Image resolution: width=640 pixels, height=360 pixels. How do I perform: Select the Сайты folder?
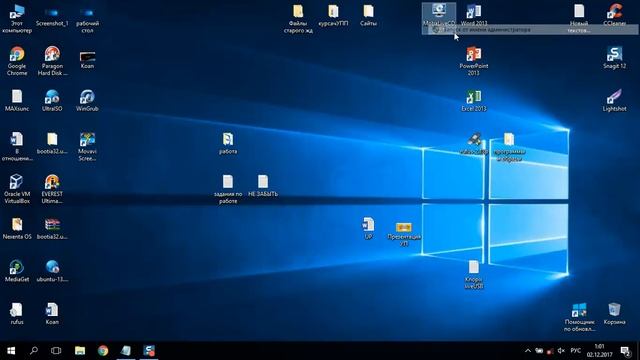click(x=369, y=16)
